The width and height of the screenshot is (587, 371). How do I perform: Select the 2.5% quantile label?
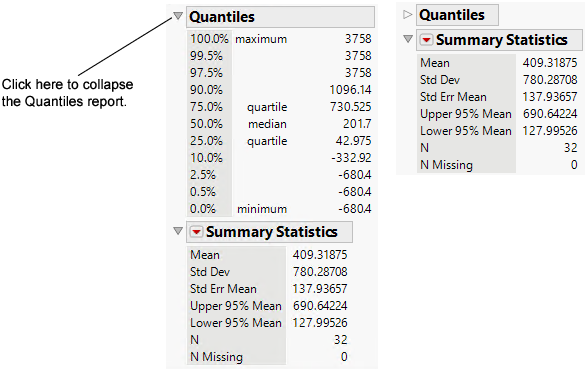coord(203,175)
